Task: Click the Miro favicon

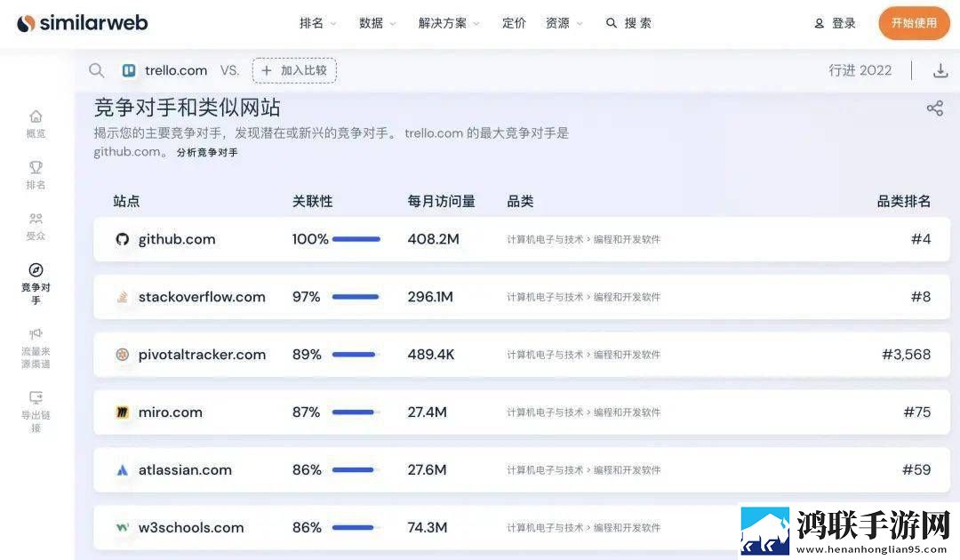Action: coord(123,412)
